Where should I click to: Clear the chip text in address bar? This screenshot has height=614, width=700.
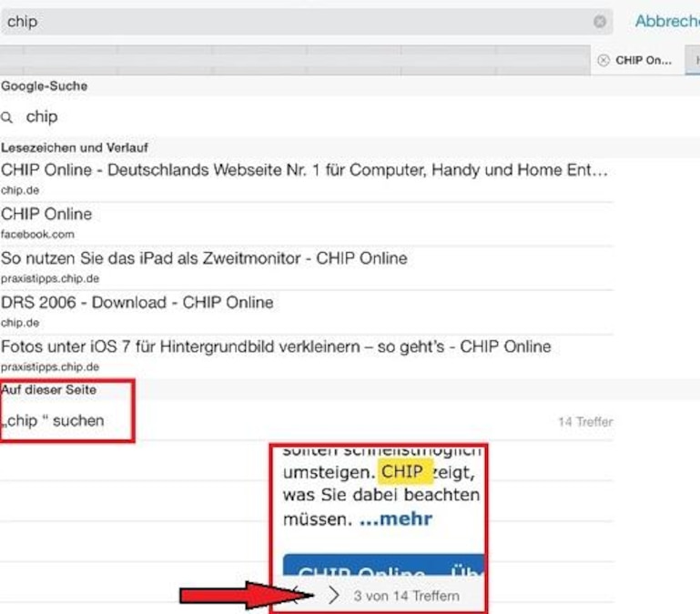click(x=600, y=22)
